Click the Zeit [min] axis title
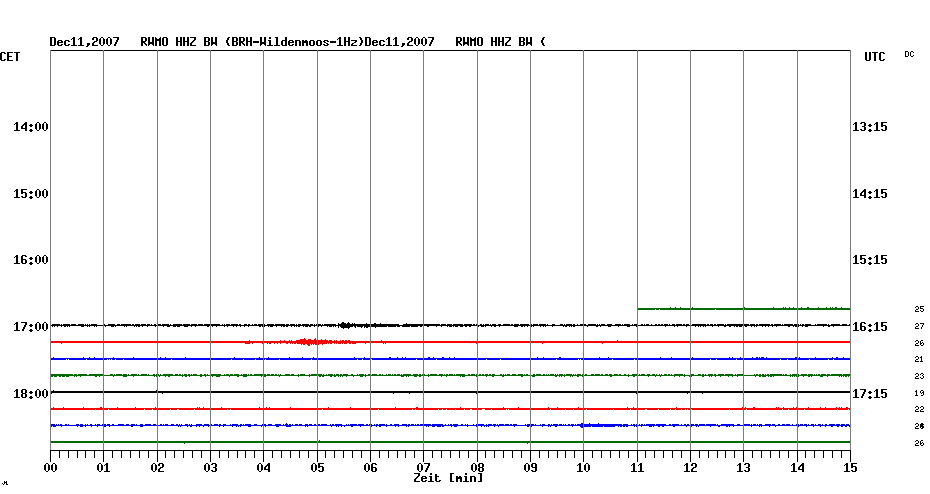The height and width of the screenshot is (494, 930). click(x=448, y=477)
